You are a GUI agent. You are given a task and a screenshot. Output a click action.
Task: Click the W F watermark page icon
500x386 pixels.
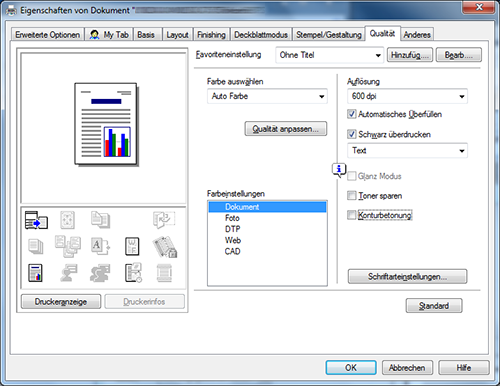[x=132, y=247]
